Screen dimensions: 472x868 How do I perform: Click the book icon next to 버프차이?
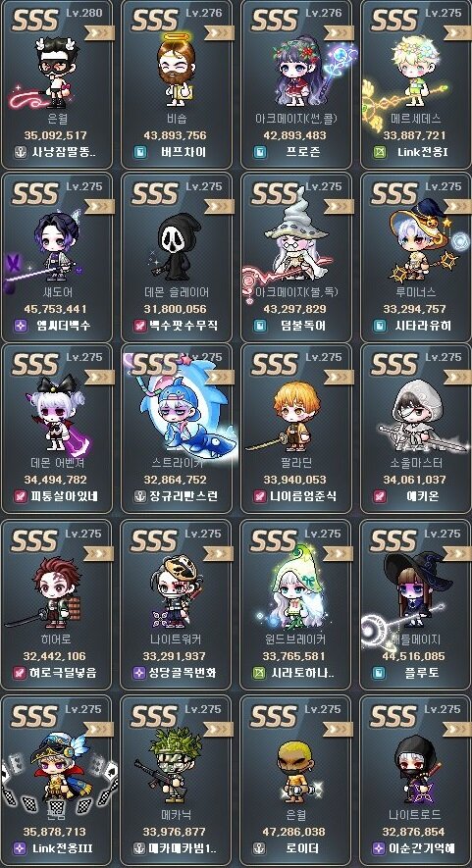(x=140, y=152)
